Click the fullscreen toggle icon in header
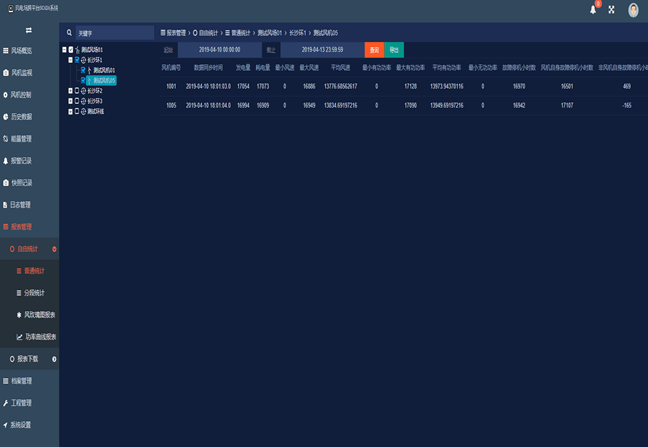The height and width of the screenshot is (447, 648). click(611, 10)
